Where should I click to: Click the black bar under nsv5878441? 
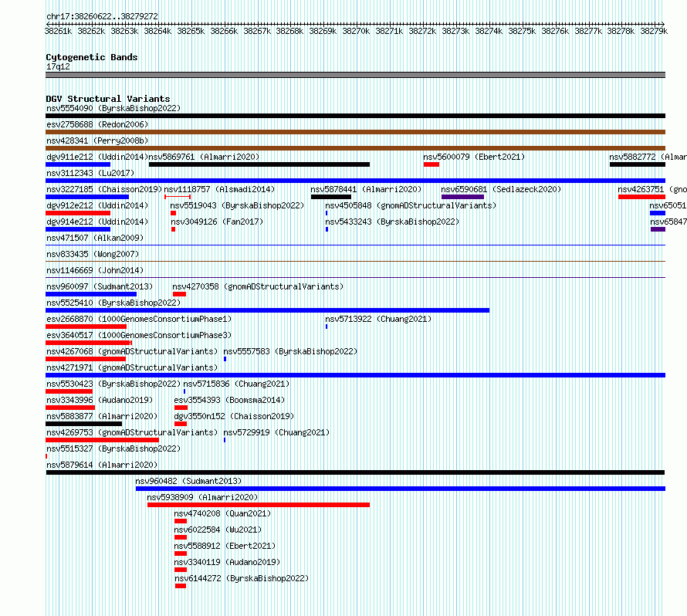(x=331, y=197)
